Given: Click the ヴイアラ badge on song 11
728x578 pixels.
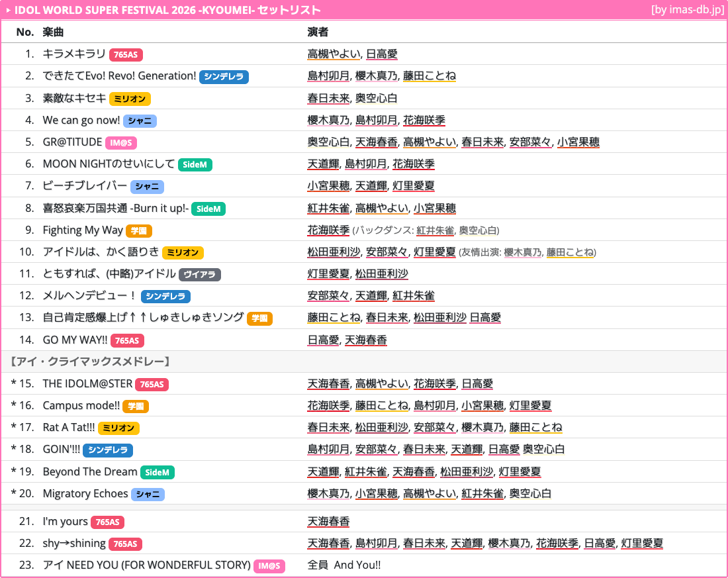Looking at the screenshot, I should [200, 275].
